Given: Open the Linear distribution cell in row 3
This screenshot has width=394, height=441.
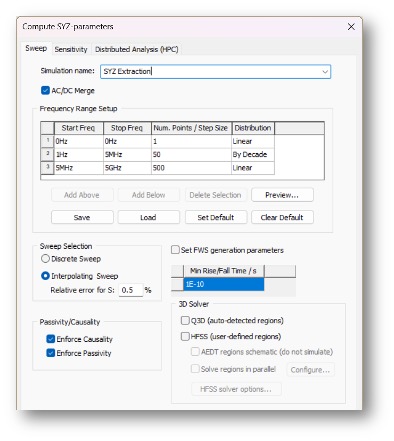Looking at the screenshot, I should coord(253,168).
